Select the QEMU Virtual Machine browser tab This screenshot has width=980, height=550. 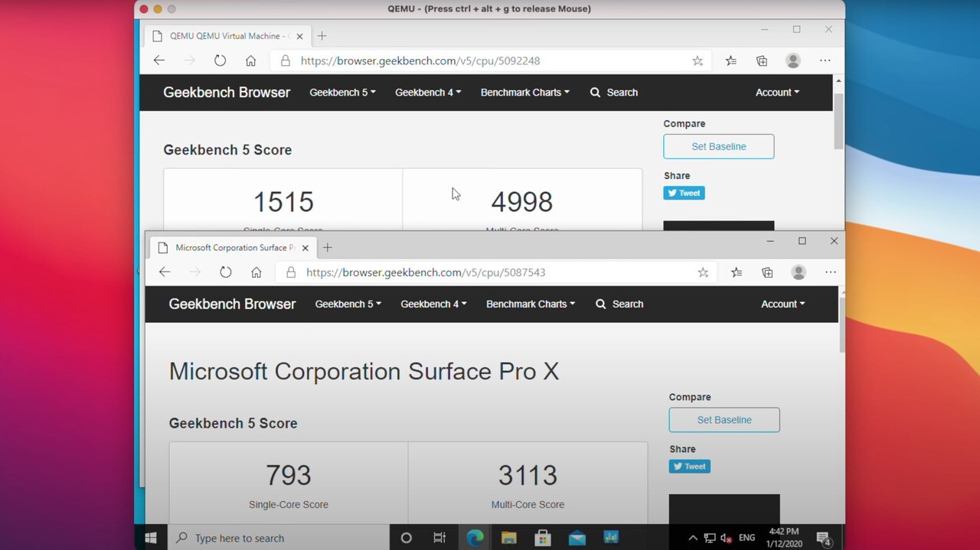click(x=222, y=36)
